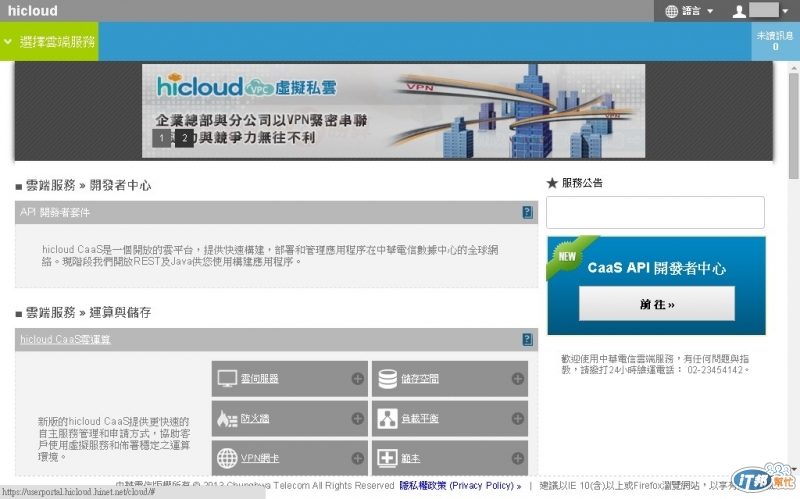This screenshot has width=800, height=499.
Task: Click the 服務公告 announcement box
Action: (x=655, y=212)
